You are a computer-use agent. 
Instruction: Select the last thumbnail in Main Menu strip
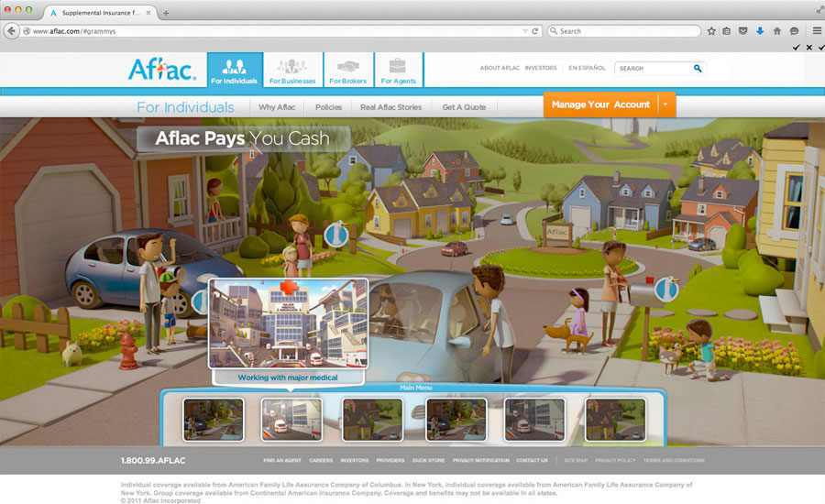pyautogui.click(x=615, y=420)
